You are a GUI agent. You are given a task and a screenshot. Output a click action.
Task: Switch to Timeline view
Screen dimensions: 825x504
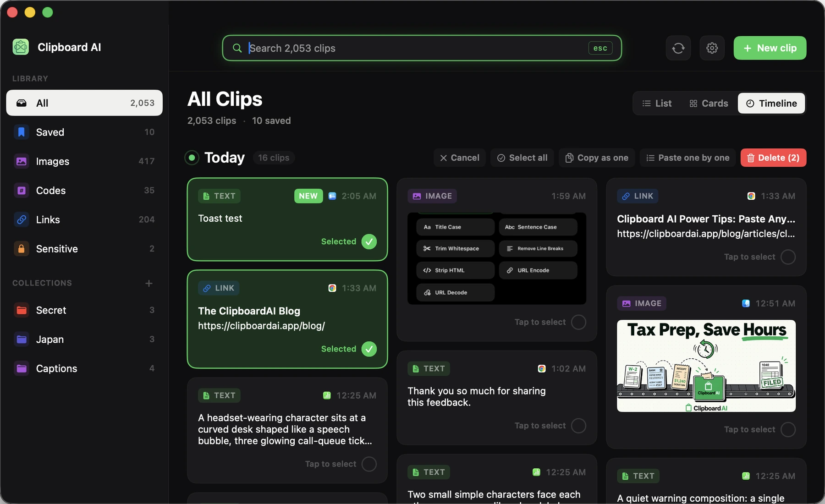(771, 104)
